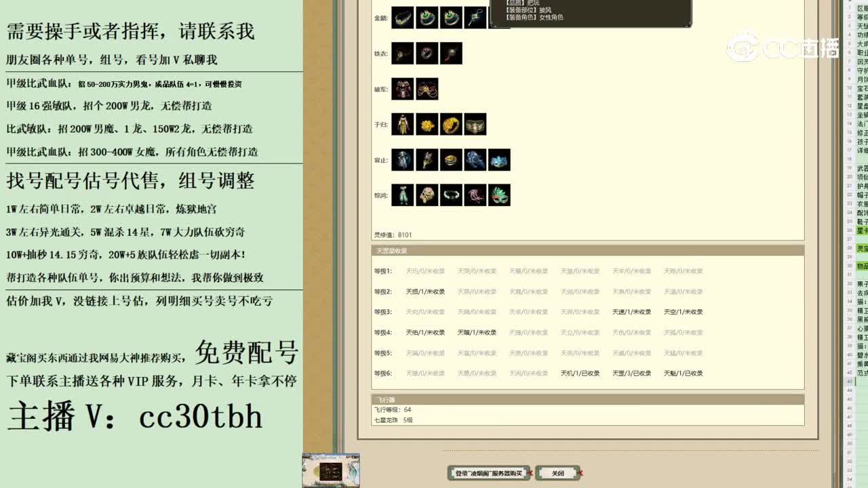Click the 天罡星收录 section header
Viewport: 868px width, 488px height.
coord(588,251)
